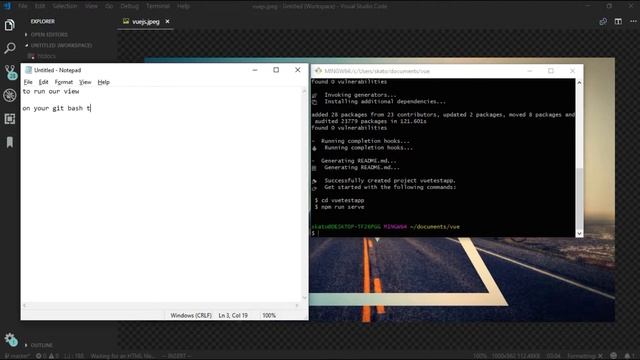Click the -- INSERT -- mode indicator in the status bar
The width and height of the screenshot is (640, 360).
[x=176, y=356]
